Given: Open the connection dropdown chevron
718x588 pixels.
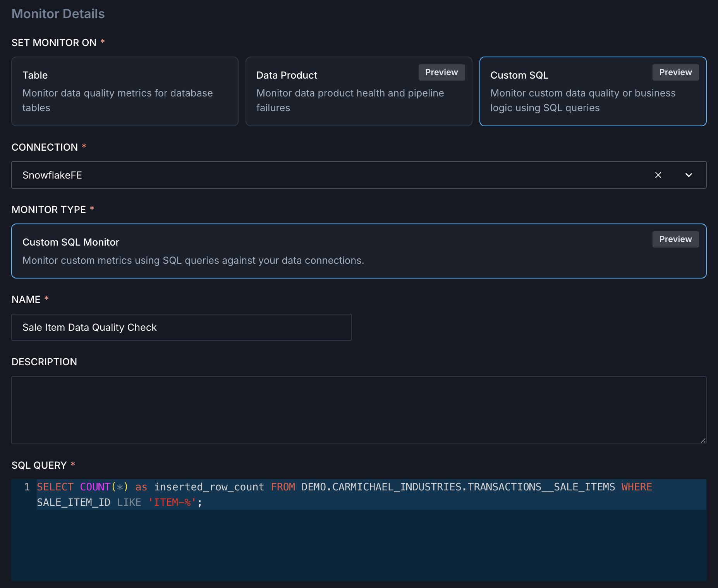Looking at the screenshot, I should pos(689,175).
